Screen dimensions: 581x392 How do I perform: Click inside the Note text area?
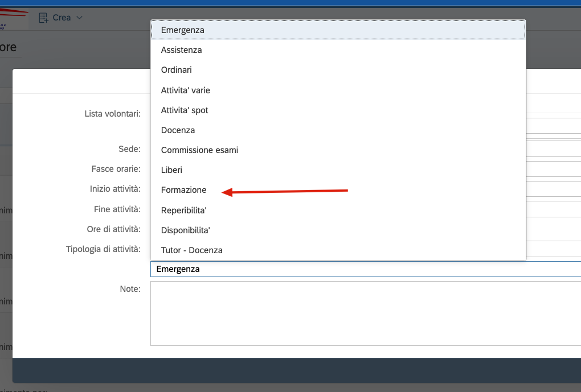click(365, 313)
